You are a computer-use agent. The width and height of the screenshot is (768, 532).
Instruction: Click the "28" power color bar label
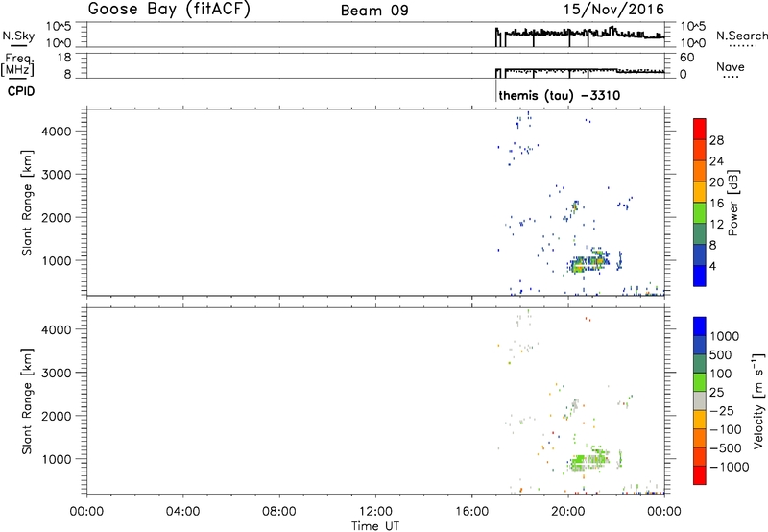coord(716,140)
